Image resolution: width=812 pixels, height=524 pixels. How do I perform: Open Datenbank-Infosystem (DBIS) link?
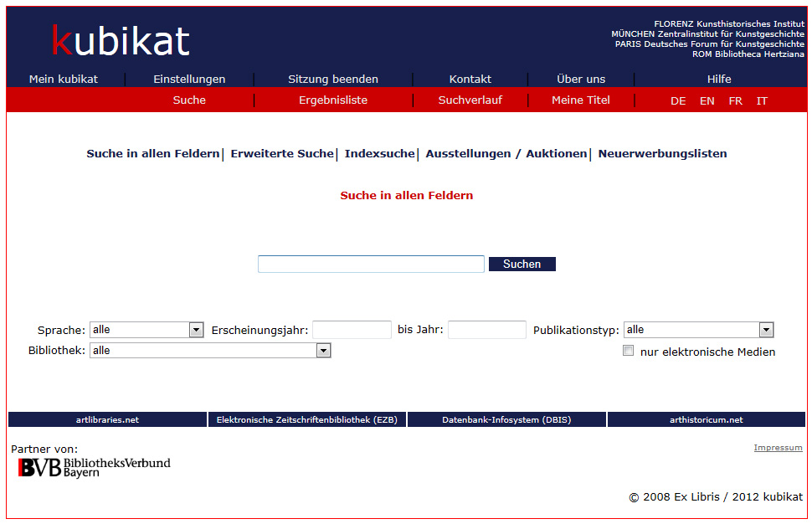506,419
